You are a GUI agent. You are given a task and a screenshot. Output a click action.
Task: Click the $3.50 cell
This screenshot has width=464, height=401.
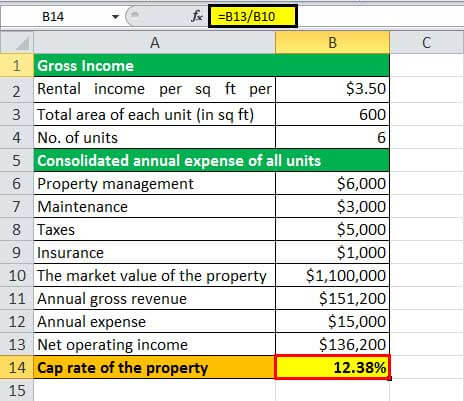pyautogui.click(x=332, y=90)
